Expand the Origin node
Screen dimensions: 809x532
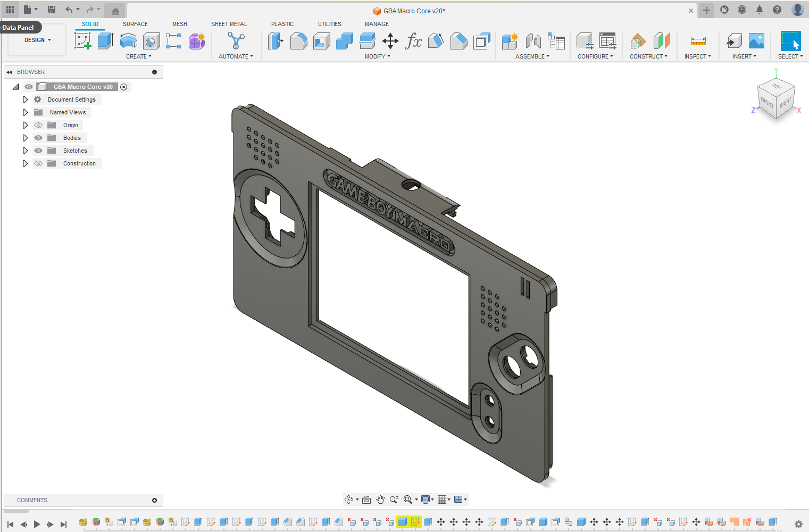(25, 125)
